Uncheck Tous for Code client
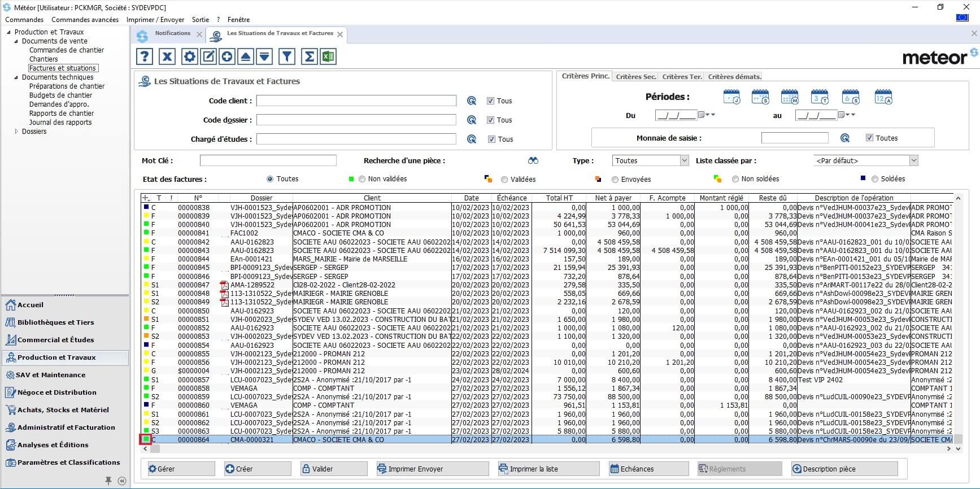The image size is (980, 489). tap(490, 101)
